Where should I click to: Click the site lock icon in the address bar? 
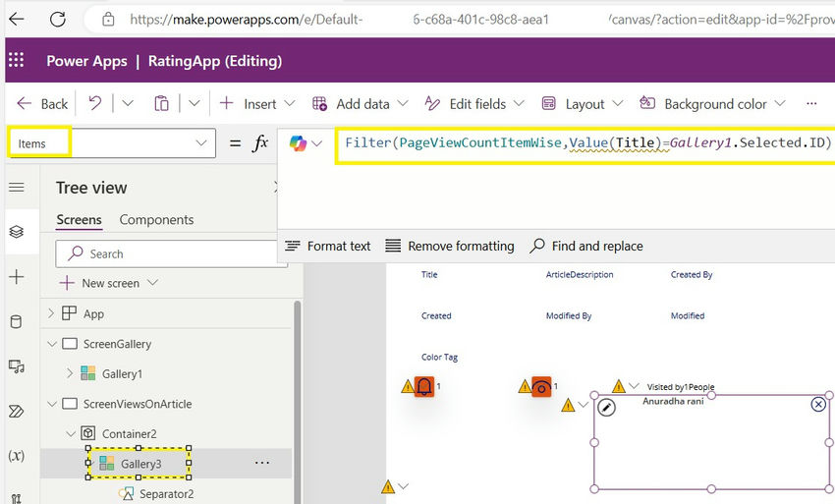click(108, 20)
